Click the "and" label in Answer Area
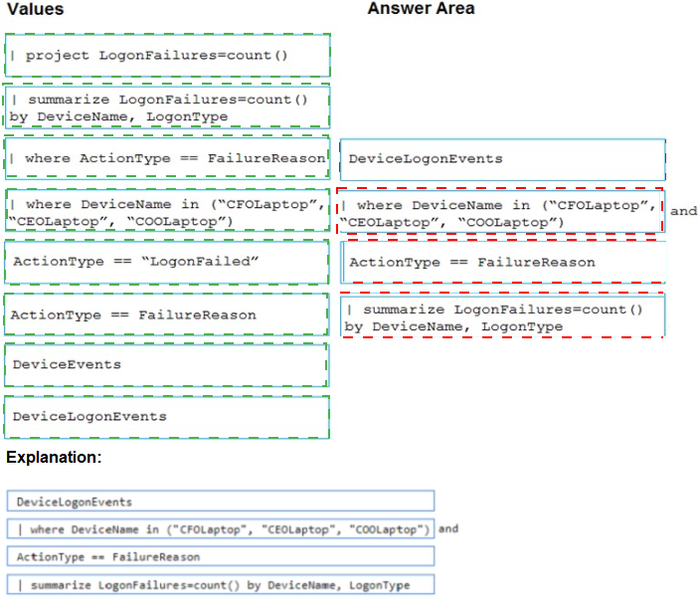 pos(683,211)
